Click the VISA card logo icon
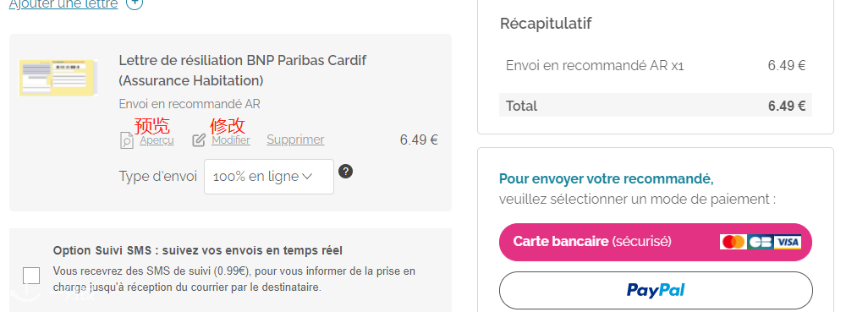 [787, 242]
